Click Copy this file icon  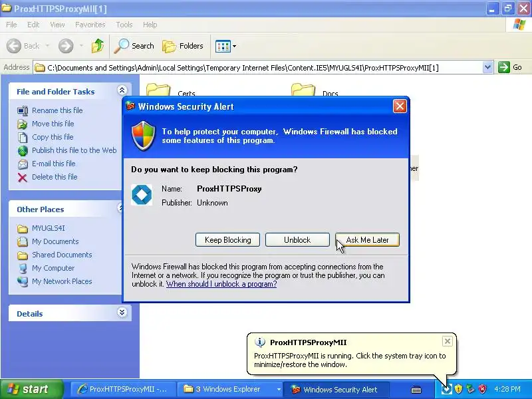pyautogui.click(x=23, y=138)
